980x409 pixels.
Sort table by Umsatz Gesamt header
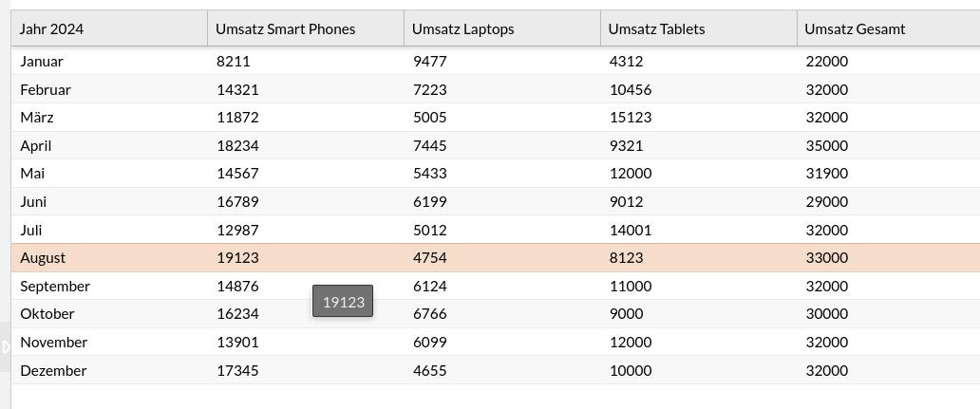855,28
